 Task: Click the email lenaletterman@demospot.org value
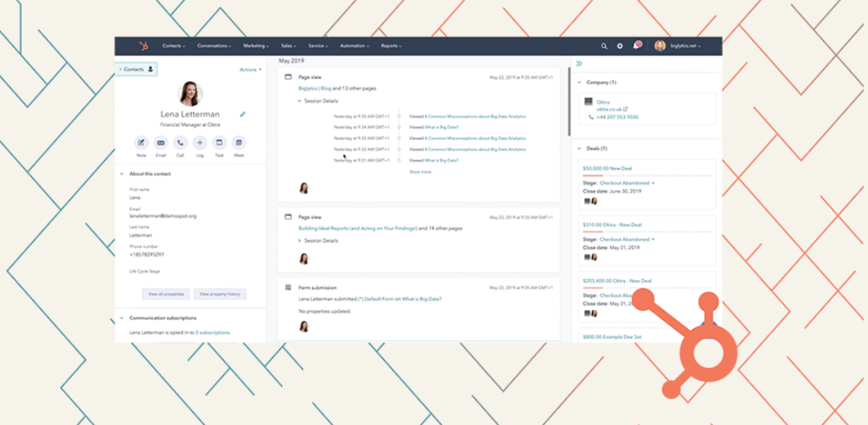coord(163,216)
